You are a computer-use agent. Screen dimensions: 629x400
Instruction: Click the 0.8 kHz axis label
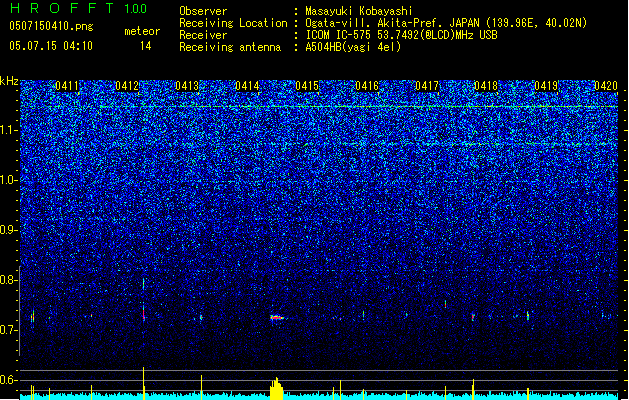tap(9, 280)
